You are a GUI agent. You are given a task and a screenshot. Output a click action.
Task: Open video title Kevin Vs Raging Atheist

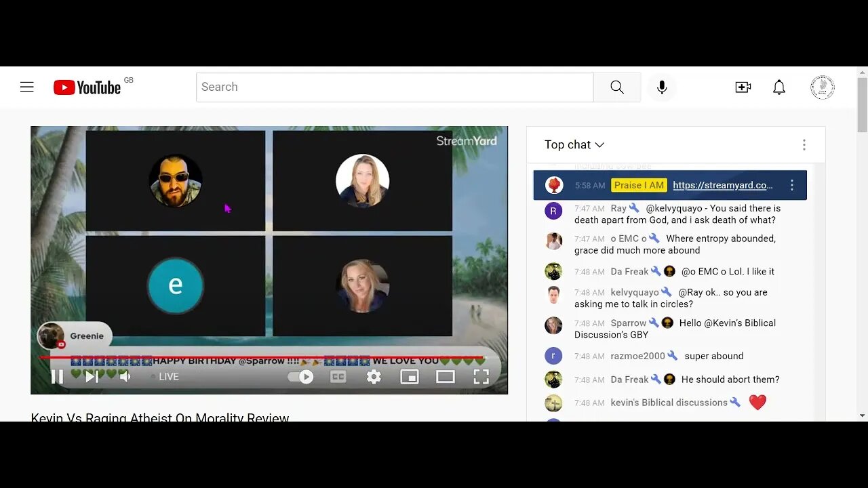[160, 417]
